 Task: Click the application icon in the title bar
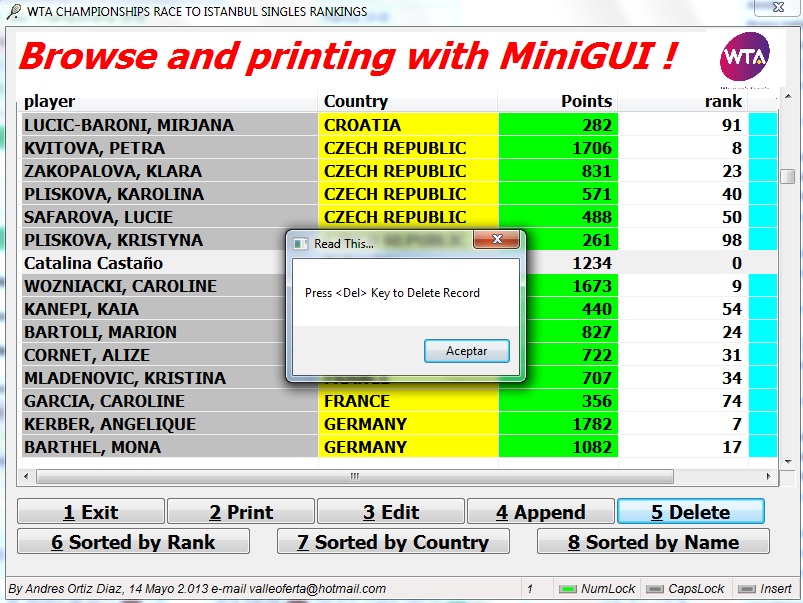12,12
